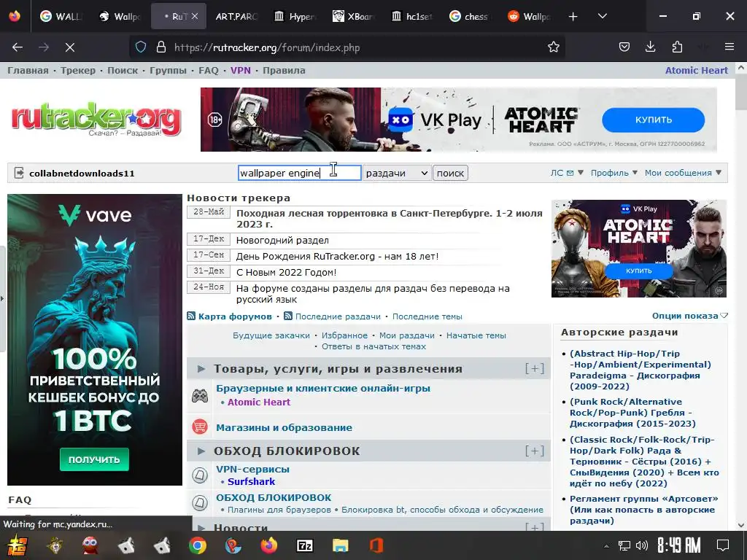
Task: Expand the ЛС dropdown arrow
Action: (x=580, y=173)
